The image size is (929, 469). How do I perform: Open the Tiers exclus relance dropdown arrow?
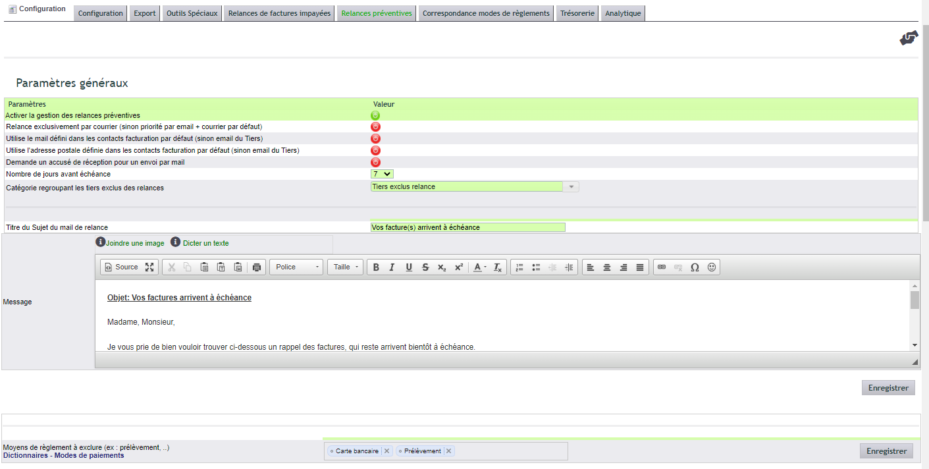point(571,187)
